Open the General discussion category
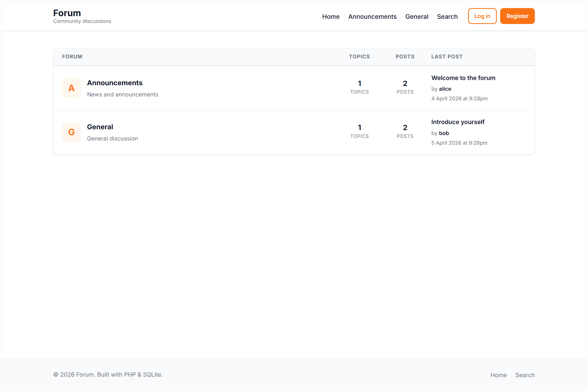The width and height of the screenshot is (588, 392). coord(100,127)
